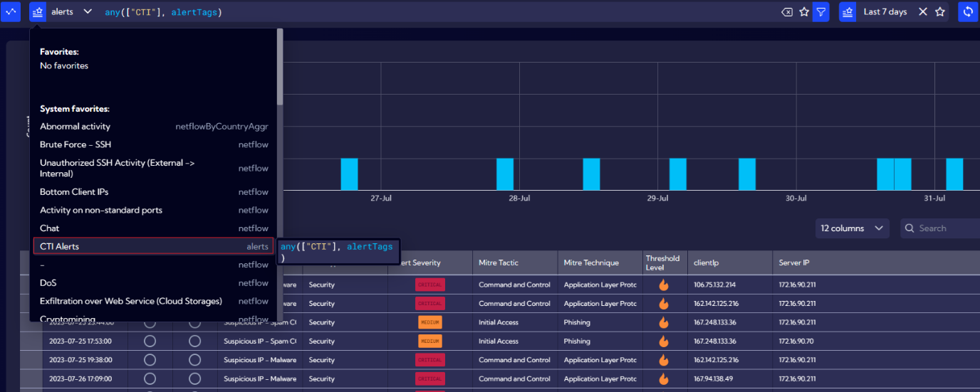Open the 12 columns dropdown
The height and width of the screenshot is (392, 980).
(852, 228)
